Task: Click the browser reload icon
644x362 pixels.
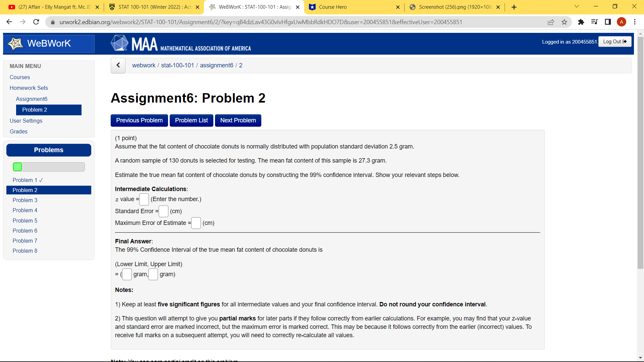Action: point(36,22)
